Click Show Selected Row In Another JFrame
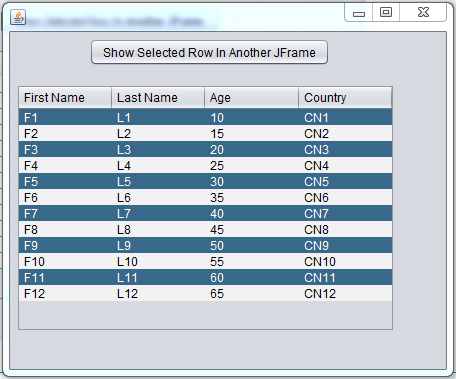Viewport: 456px width, 379px height. [209, 52]
